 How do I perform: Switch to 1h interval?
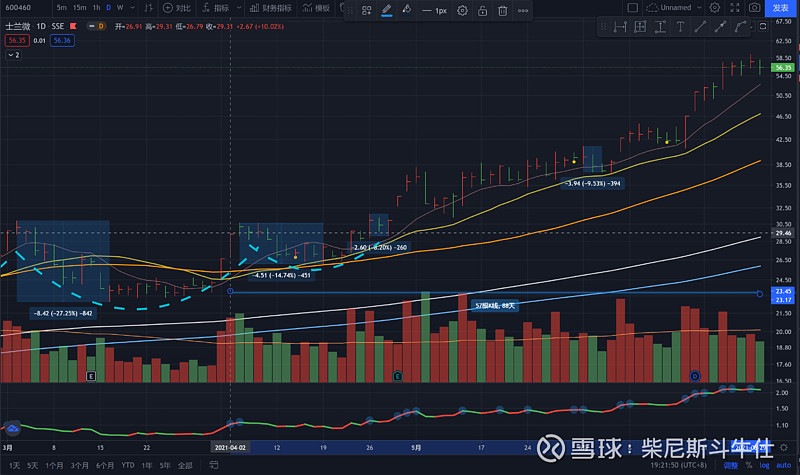coord(96,8)
